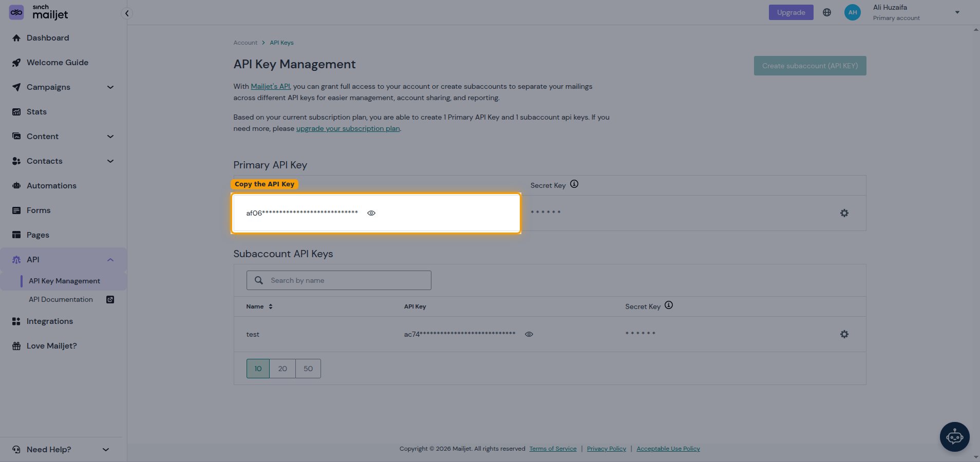
Task: Expand the Contacts menu chevron
Action: (x=110, y=161)
